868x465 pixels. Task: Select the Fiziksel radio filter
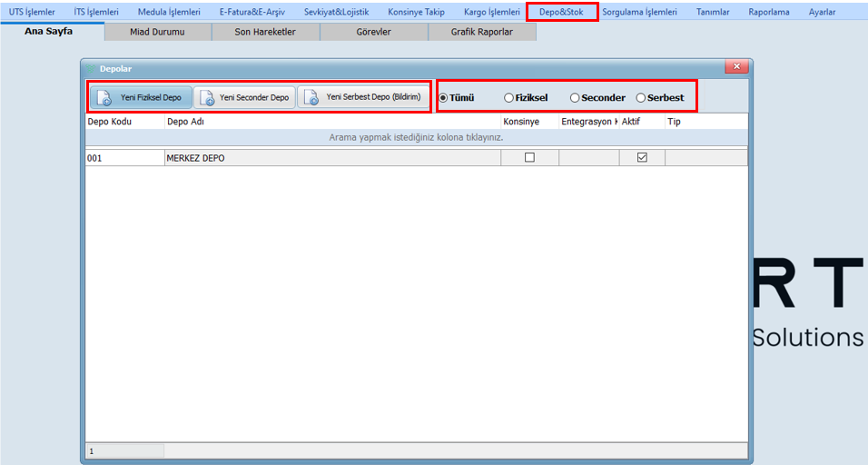(x=508, y=98)
